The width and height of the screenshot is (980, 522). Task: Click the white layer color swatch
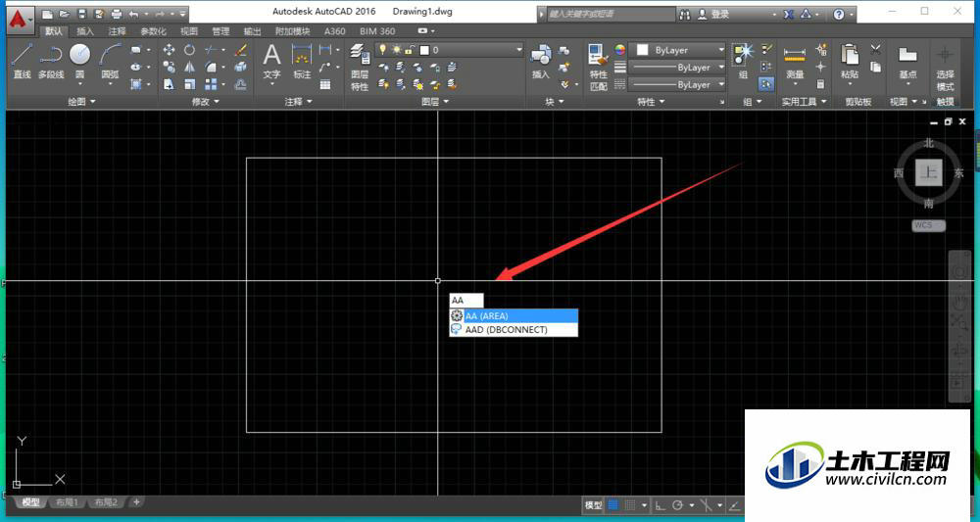(x=424, y=50)
